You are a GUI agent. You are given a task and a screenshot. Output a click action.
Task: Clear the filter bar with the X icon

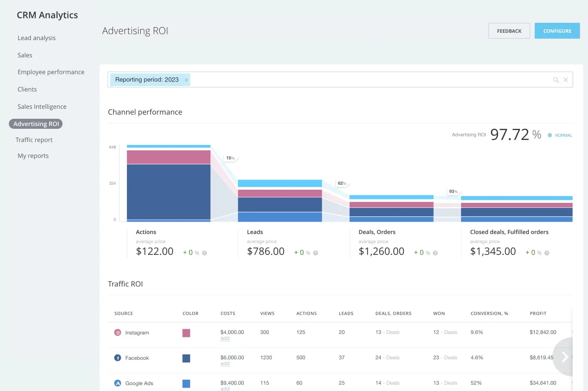click(566, 80)
